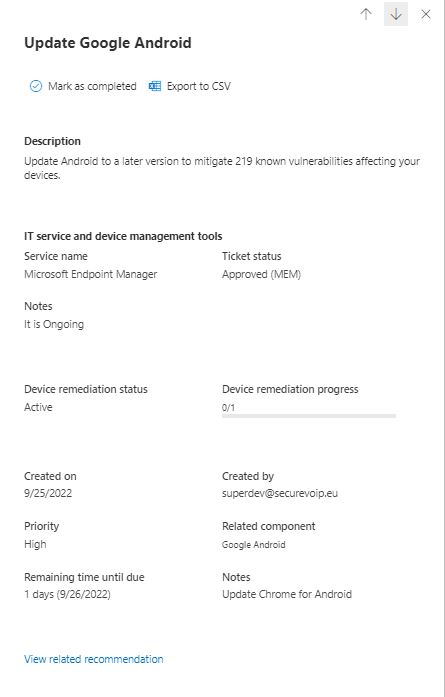Select the Export to CSV label
Screen dimensions: 445x697
point(199,86)
